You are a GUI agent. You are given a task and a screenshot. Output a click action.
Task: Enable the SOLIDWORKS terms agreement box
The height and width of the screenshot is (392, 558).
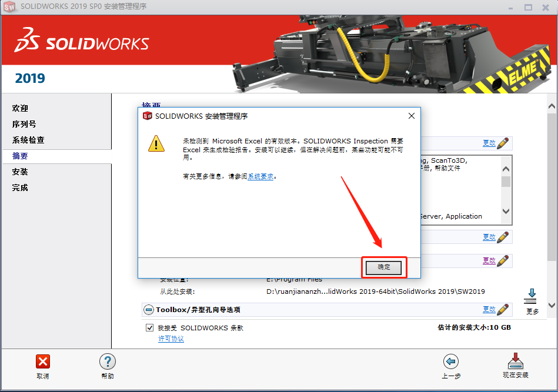click(x=150, y=327)
